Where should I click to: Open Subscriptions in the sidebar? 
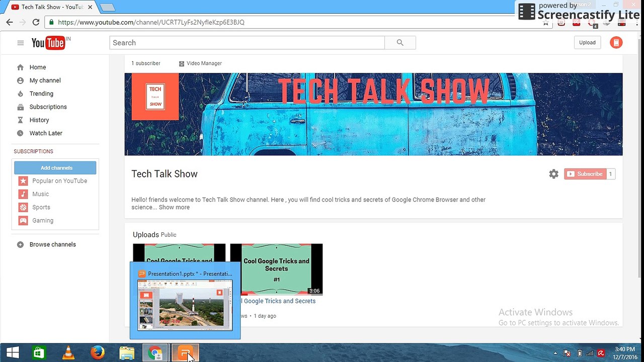48,107
